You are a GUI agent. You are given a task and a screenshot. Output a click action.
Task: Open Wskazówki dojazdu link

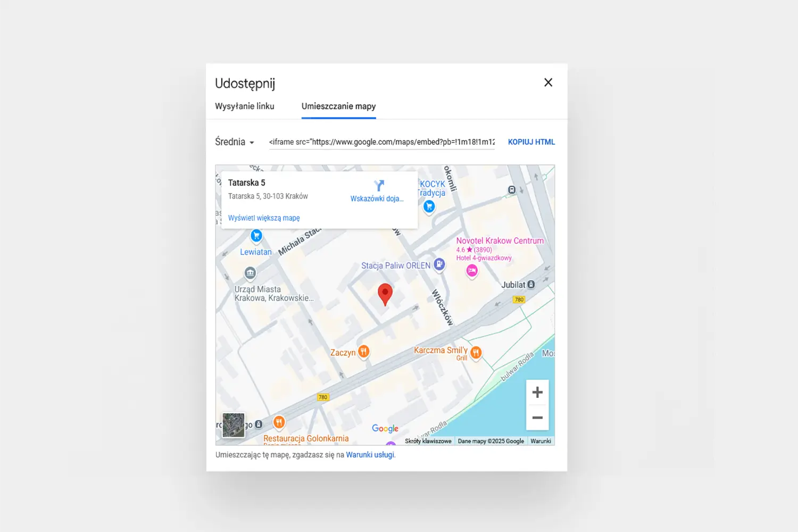(x=377, y=198)
